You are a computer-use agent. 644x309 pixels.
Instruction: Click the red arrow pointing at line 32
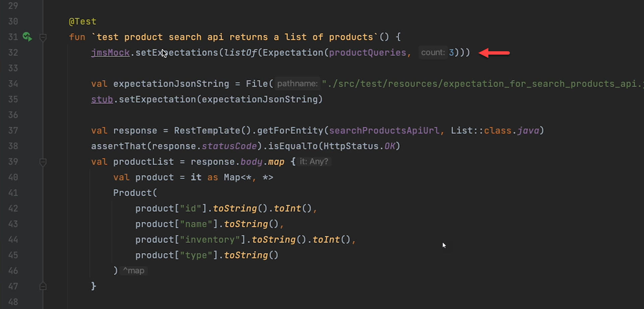point(494,53)
